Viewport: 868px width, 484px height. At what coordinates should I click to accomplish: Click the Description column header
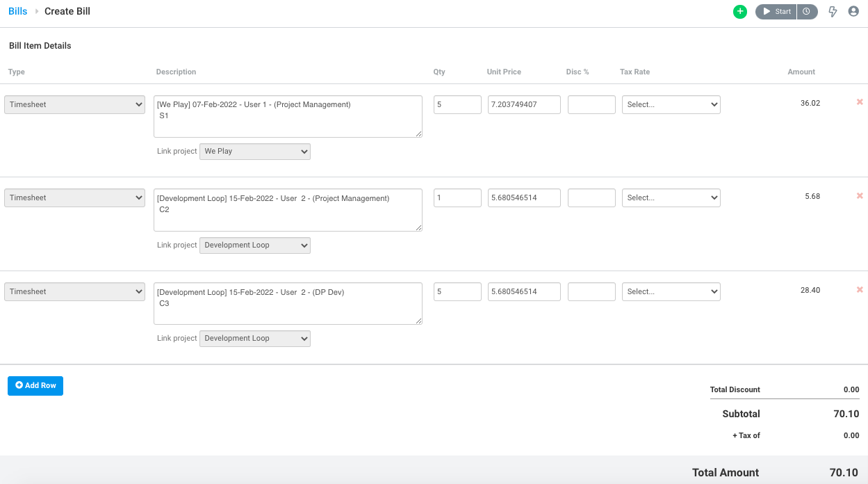pyautogui.click(x=176, y=72)
